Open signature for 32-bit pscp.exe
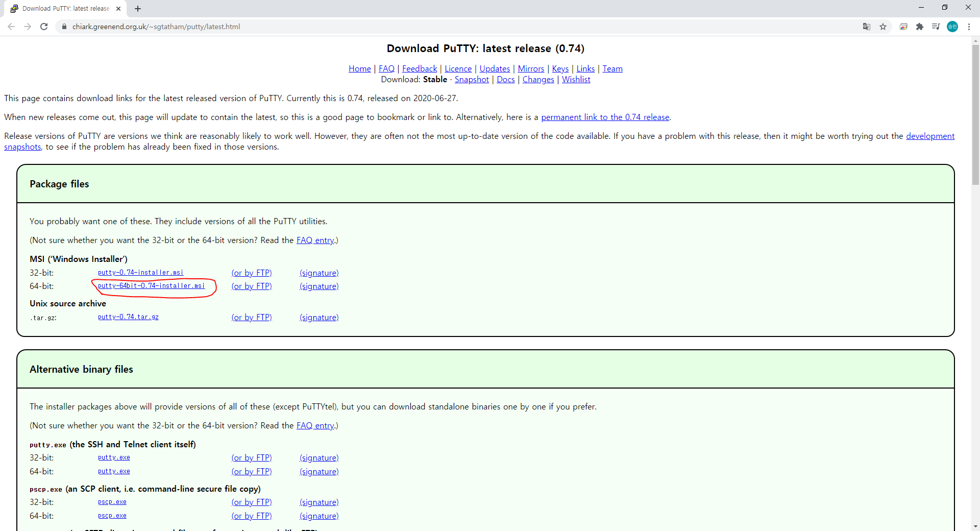The width and height of the screenshot is (980, 531). pyautogui.click(x=319, y=502)
